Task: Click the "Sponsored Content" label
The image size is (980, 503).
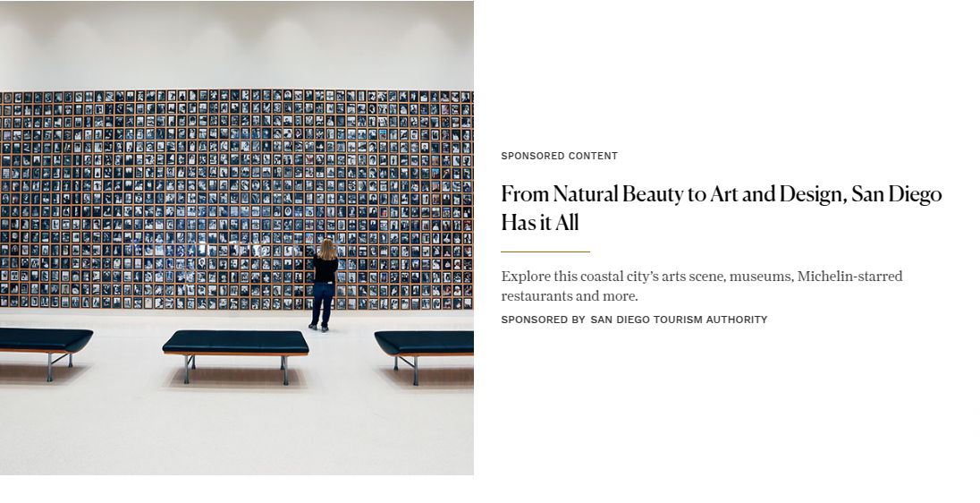Action: click(560, 156)
